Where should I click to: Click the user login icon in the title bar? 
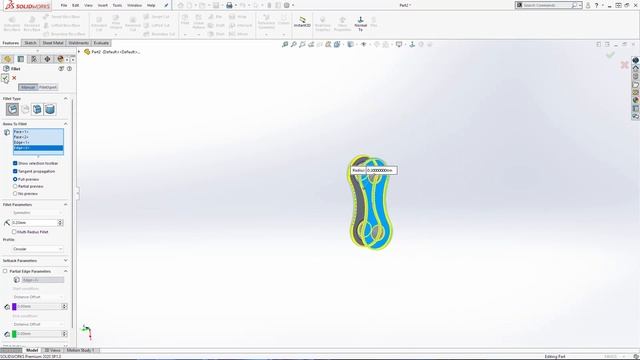[x=588, y=5]
